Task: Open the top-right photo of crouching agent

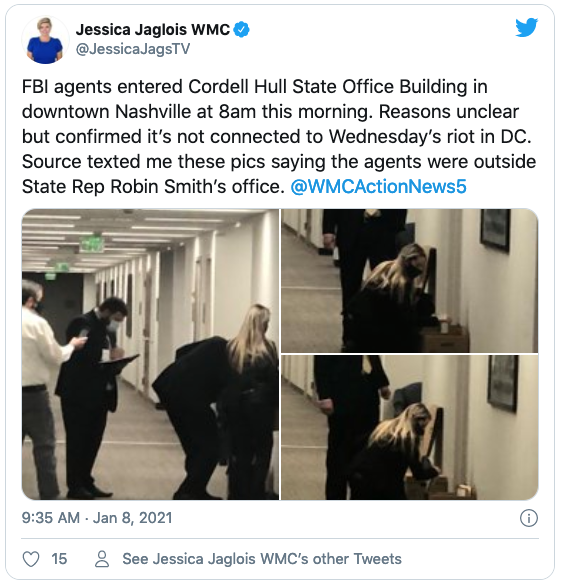Action: [x=410, y=281]
